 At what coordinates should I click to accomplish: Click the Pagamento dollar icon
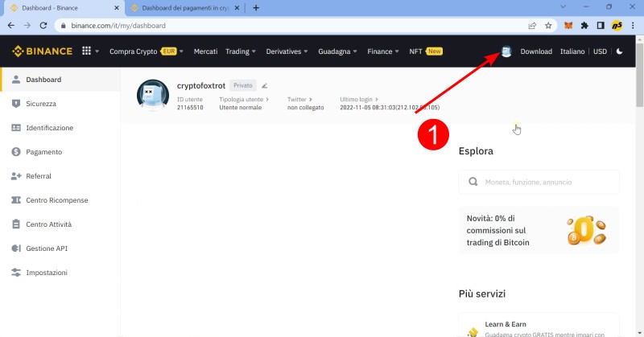point(16,152)
